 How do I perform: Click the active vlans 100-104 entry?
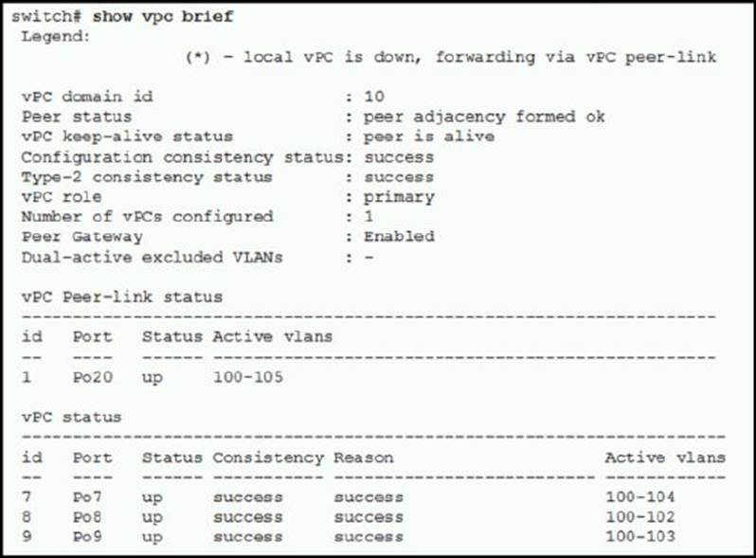[x=640, y=497]
